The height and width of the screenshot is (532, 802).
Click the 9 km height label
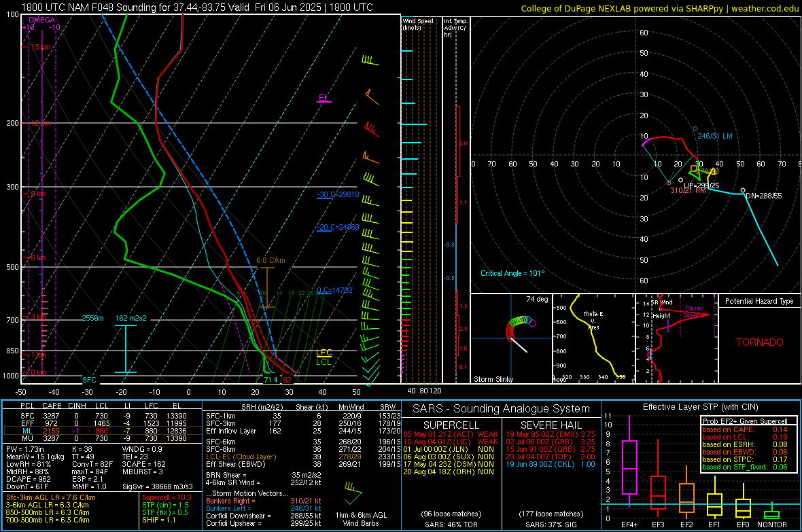[38, 194]
